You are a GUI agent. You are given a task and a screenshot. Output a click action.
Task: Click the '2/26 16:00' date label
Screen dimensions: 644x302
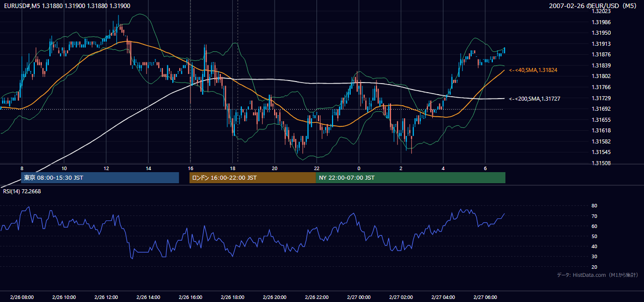(x=190, y=297)
